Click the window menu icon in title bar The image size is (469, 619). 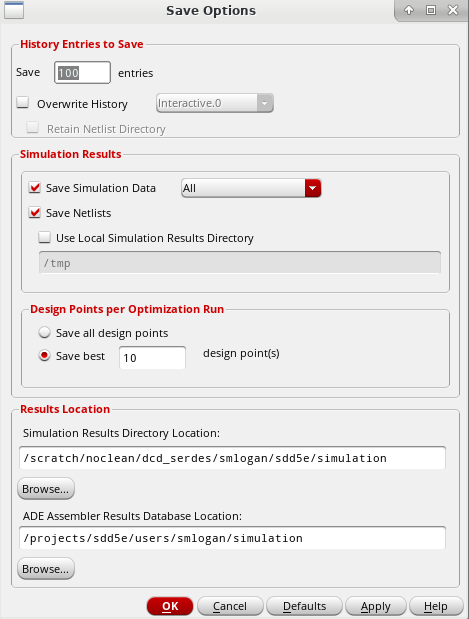click(x=14, y=10)
